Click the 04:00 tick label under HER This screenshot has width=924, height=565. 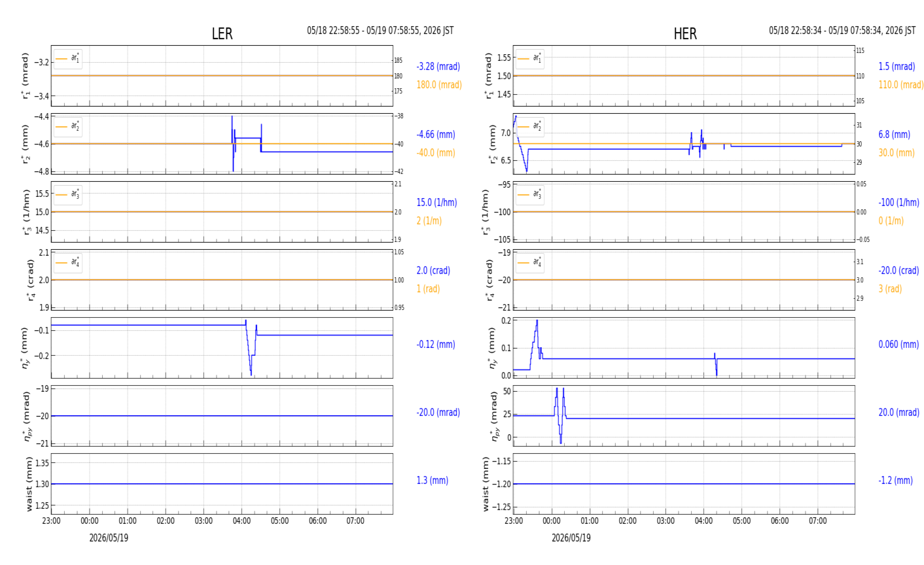(x=704, y=521)
